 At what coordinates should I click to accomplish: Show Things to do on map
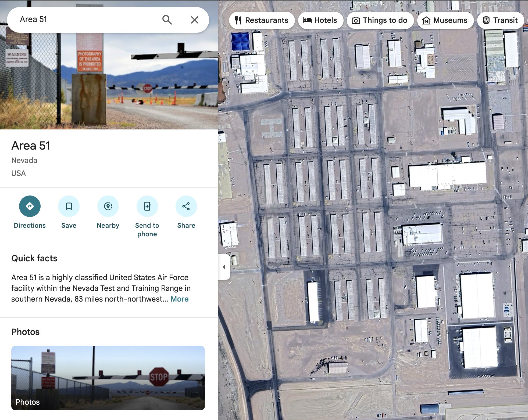pyautogui.click(x=380, y=20)
